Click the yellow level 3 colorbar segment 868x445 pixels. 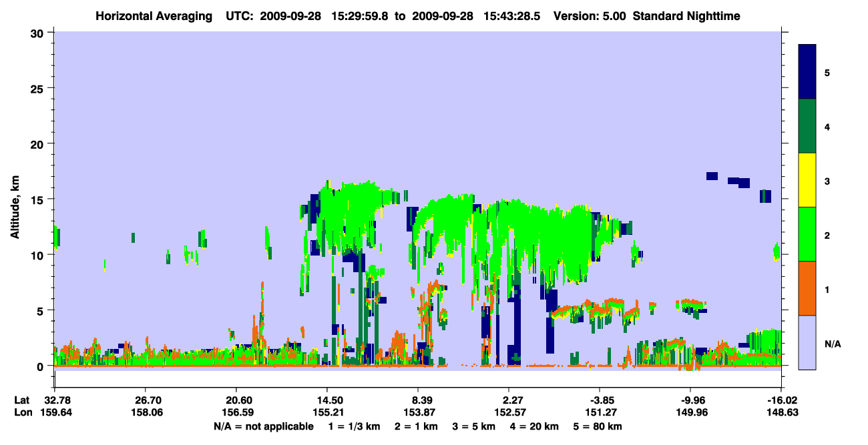pyautogui.click(x=807, y=180)
